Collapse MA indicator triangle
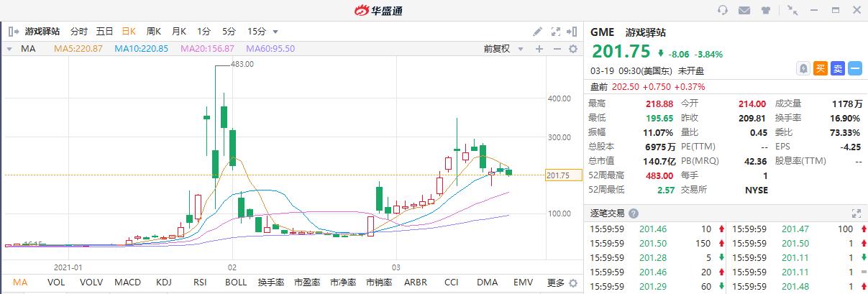 (x=10, y=49)
